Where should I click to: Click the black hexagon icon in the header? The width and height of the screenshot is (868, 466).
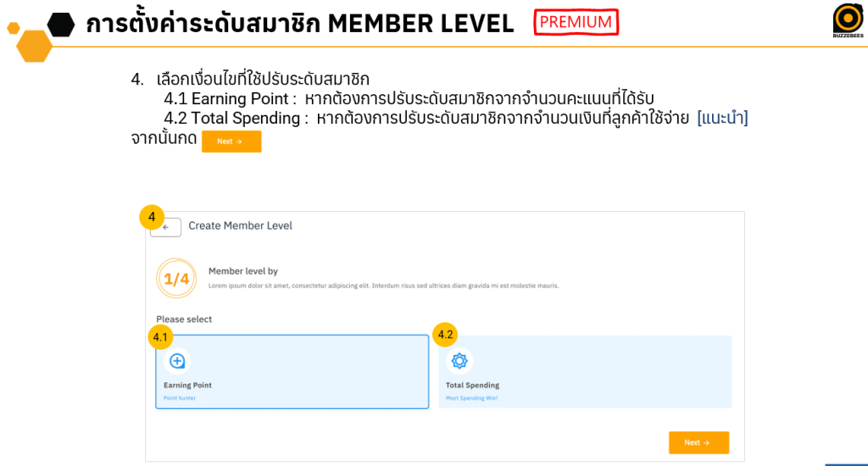[61, 25]
